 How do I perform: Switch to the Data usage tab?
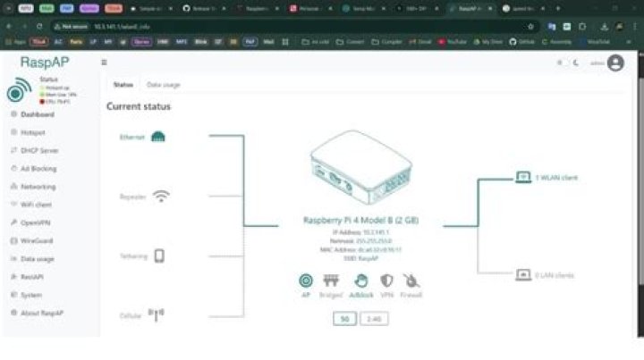(164, 85)
